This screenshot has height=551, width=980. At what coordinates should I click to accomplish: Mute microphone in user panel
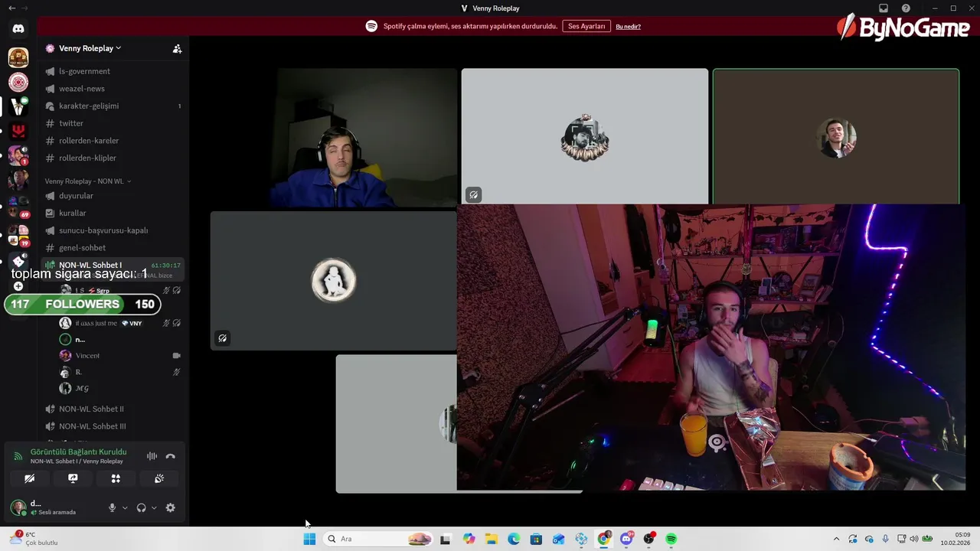[x=112, y=507]
